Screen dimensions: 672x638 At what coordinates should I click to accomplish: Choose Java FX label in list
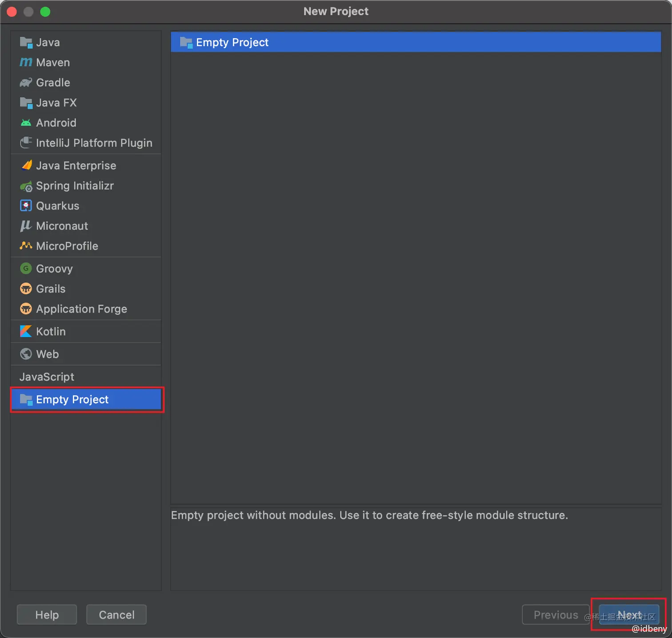tap(56, 103)
